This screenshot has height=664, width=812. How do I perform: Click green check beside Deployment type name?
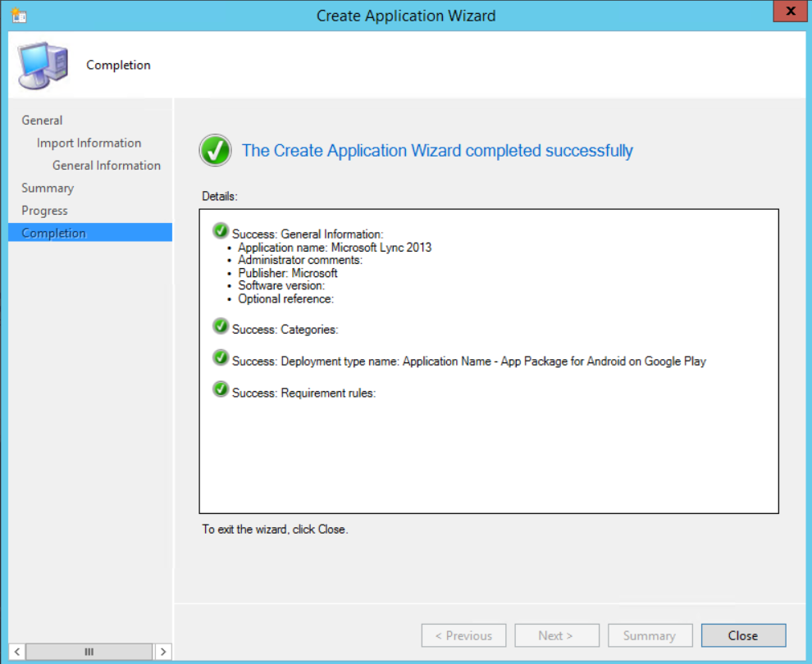click(x=221, y=358)
